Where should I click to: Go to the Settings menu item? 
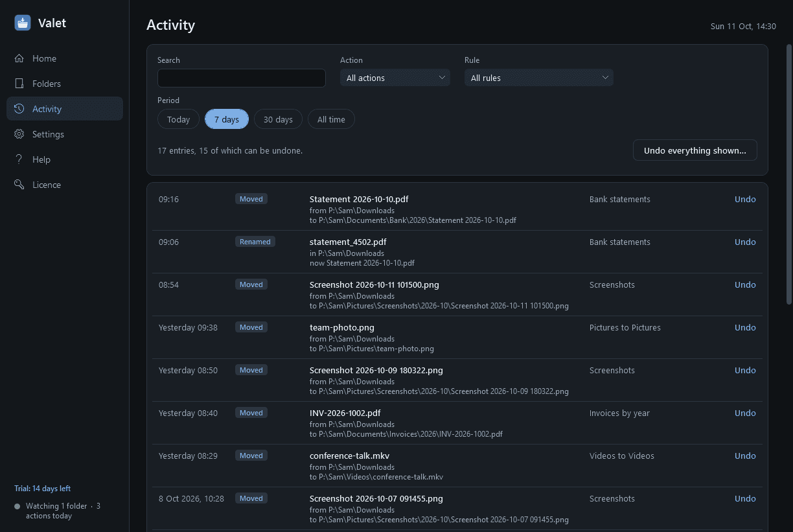65,134
